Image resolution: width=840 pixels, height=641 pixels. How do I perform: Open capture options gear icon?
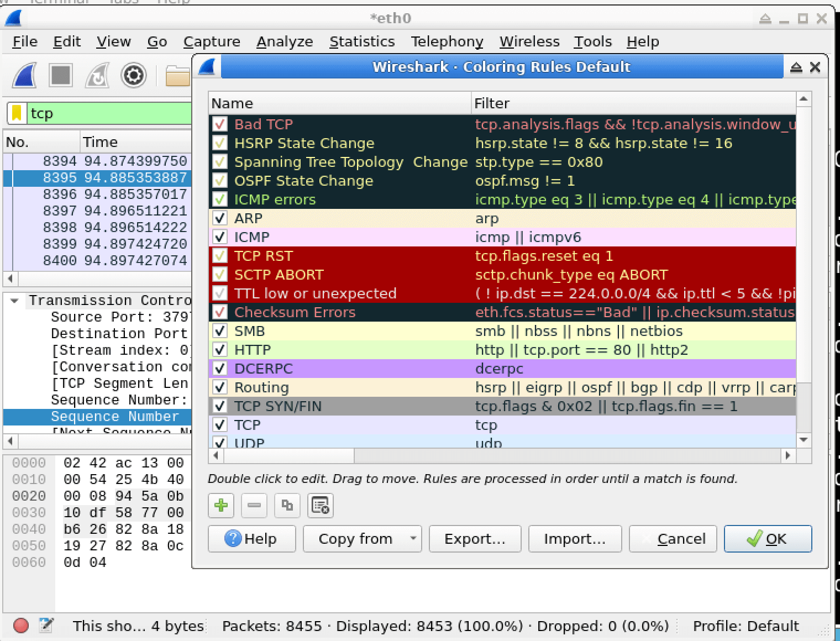click(x=133, y=76)
